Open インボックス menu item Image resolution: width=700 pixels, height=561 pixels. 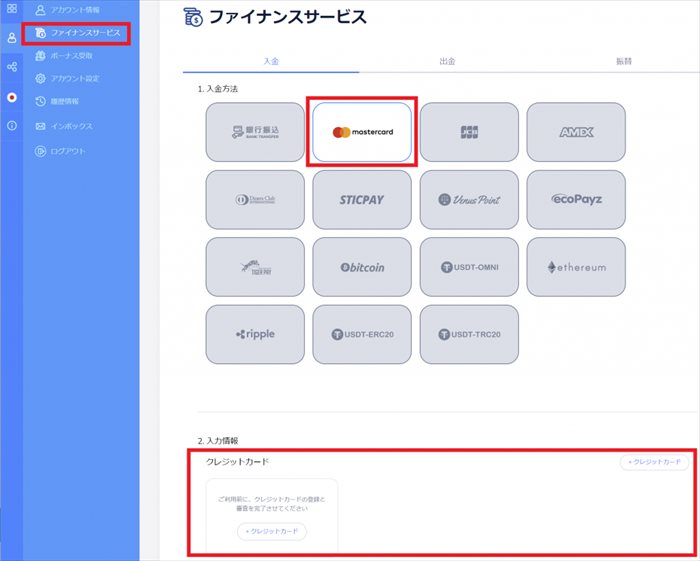click(x=64, y=126)
